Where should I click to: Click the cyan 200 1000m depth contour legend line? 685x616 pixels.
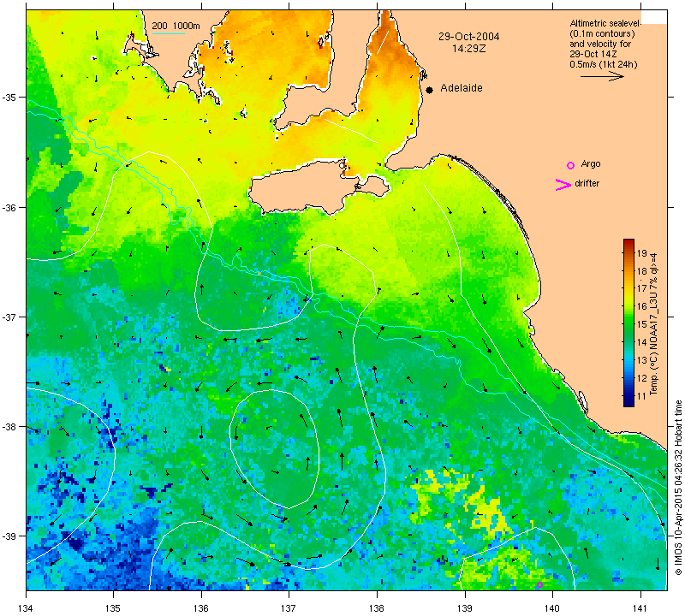pos(168,33)
